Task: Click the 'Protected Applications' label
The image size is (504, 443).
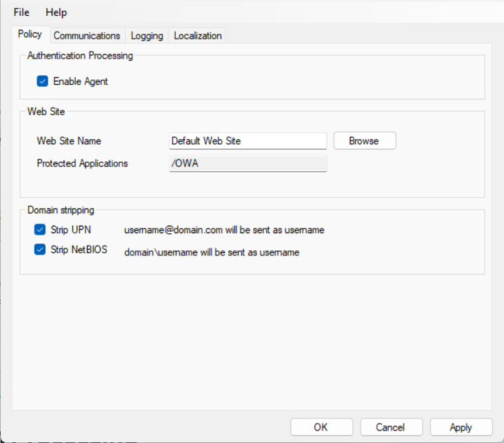Action: click(x=82, y=164)
